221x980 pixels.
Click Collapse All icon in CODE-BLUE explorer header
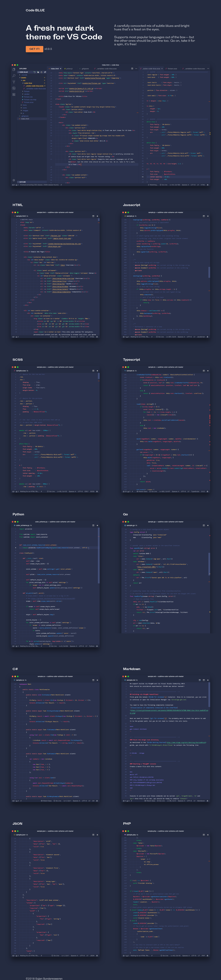45,72
